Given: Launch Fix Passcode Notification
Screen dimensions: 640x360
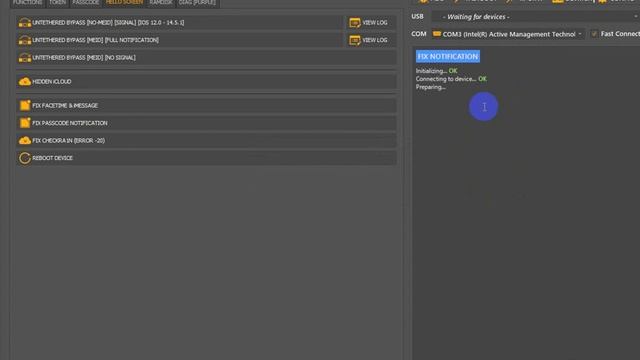Looking at the screenshot, I should point(207,123).
